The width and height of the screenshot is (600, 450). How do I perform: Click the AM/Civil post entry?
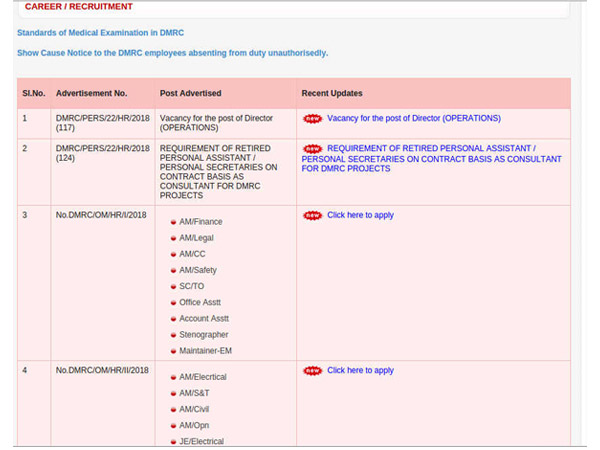click(194, 409)
